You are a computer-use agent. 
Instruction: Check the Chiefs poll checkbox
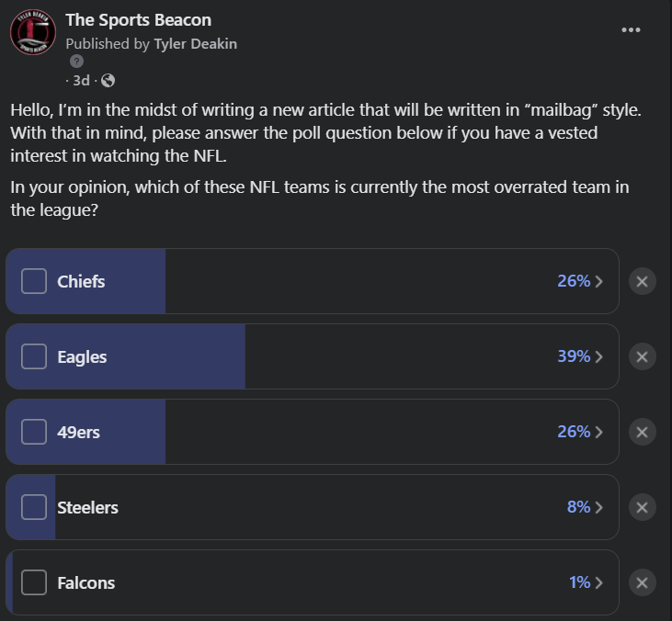point(34,281)
